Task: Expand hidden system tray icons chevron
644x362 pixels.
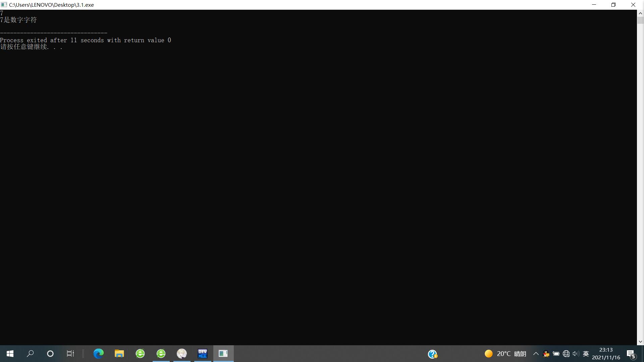Action: [x=536, y=354]
